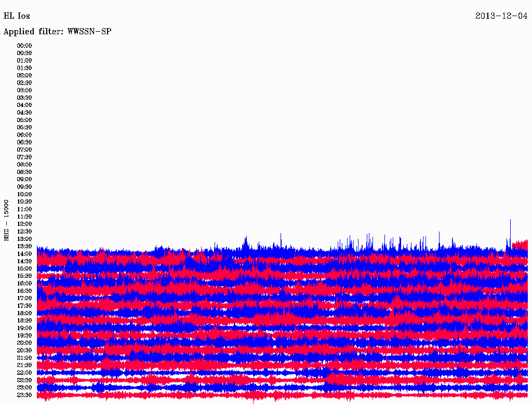Click the 11:00 time label

coord(24,209)
